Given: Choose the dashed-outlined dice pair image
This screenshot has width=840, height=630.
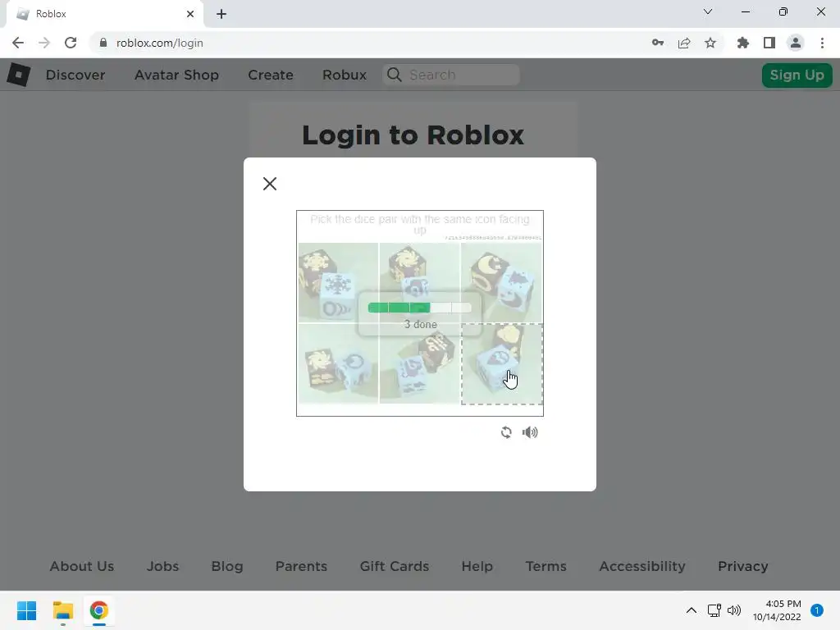Looking at the screenshot, I should pos(502,363).
